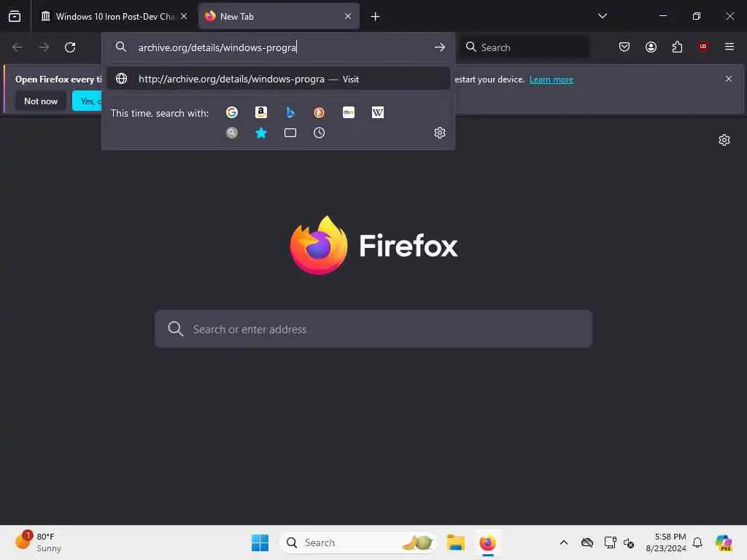Select the New Tab tab
The width and height of the screenshot is (747, 560).
point(279,16)
